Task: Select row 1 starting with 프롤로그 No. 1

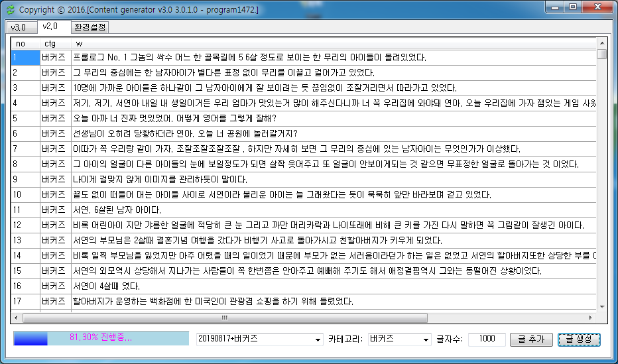Action: [249, 57]
